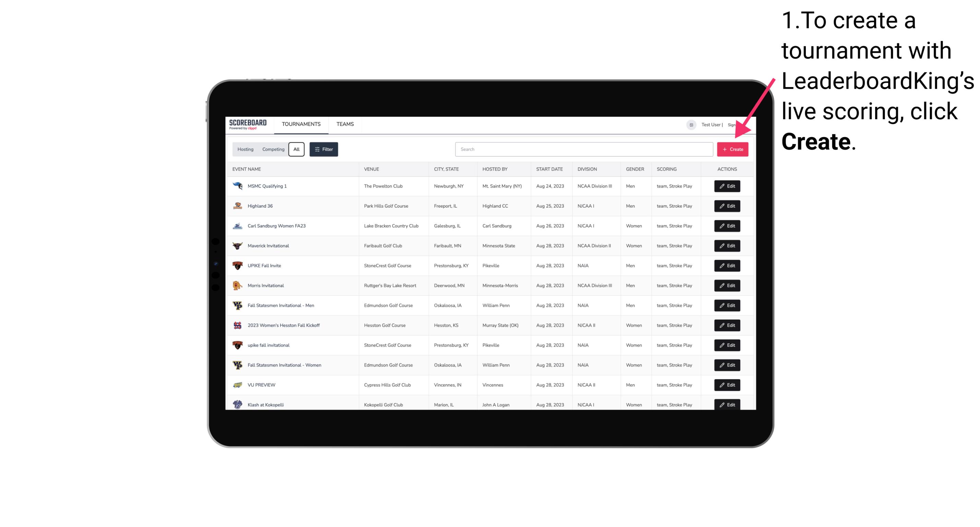The width and height of the screenshot is (980, 527).
Task: Click the All tournaments toggle filter
Action: coord(296,149)
